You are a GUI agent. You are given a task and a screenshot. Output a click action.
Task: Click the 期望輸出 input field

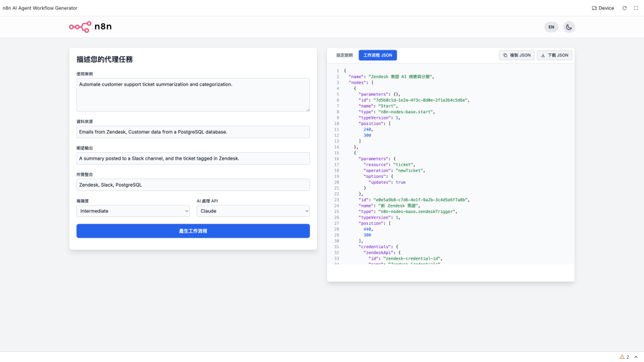tap(193, 158)
